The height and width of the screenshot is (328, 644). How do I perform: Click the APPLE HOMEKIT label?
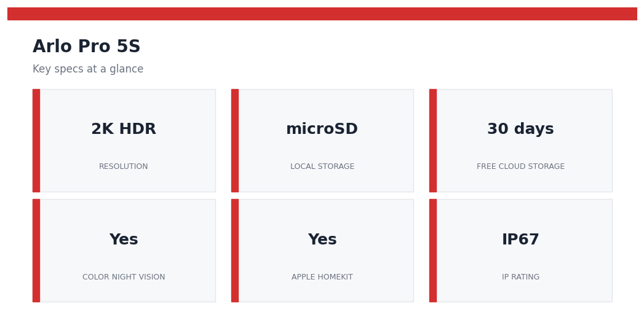322,277
